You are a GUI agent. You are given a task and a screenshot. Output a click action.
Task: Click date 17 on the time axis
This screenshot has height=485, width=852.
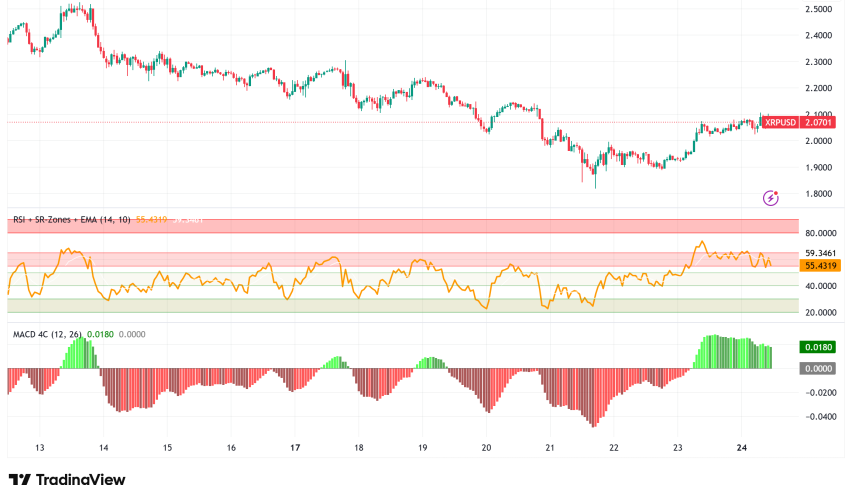296,448
